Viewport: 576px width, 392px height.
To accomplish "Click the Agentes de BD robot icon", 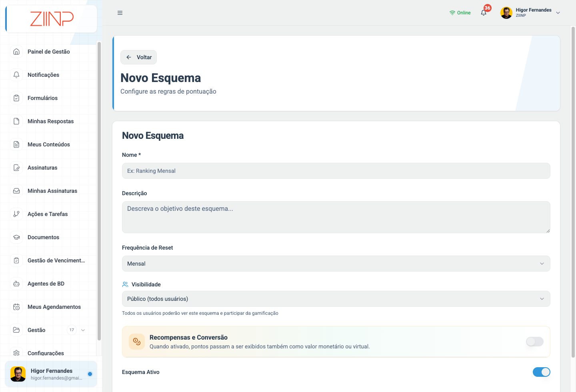I will tap(16, 284).
